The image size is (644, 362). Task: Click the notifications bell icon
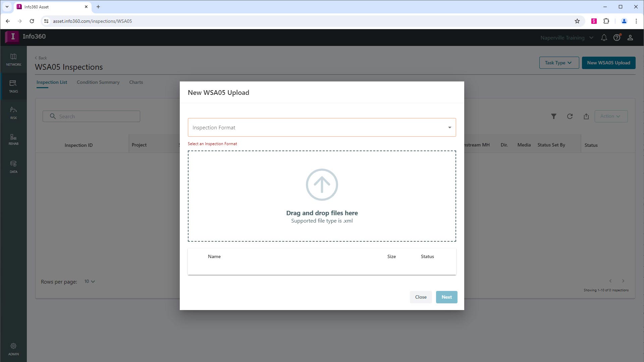point(604,38)
